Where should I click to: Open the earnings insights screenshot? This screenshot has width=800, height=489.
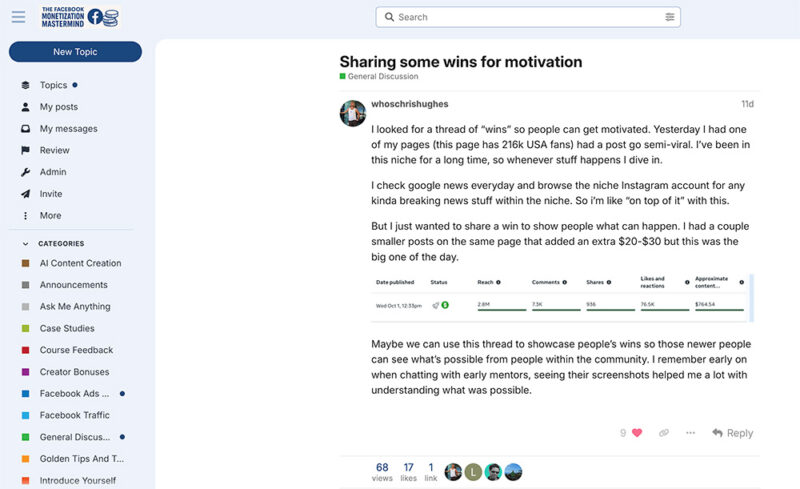[560, 298]
